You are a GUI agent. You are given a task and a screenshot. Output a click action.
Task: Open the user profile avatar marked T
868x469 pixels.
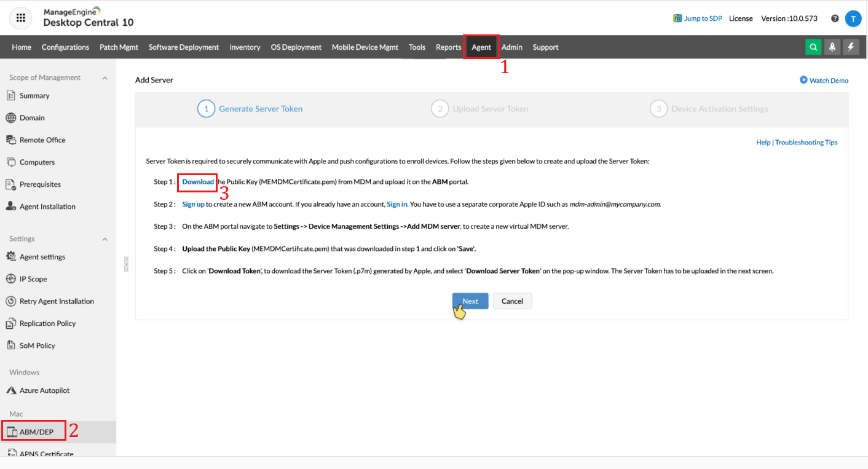coord(853,18)
